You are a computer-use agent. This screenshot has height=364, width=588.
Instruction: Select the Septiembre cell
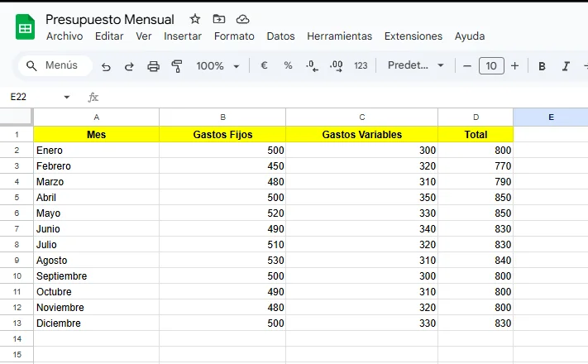[x=97, y=275]
